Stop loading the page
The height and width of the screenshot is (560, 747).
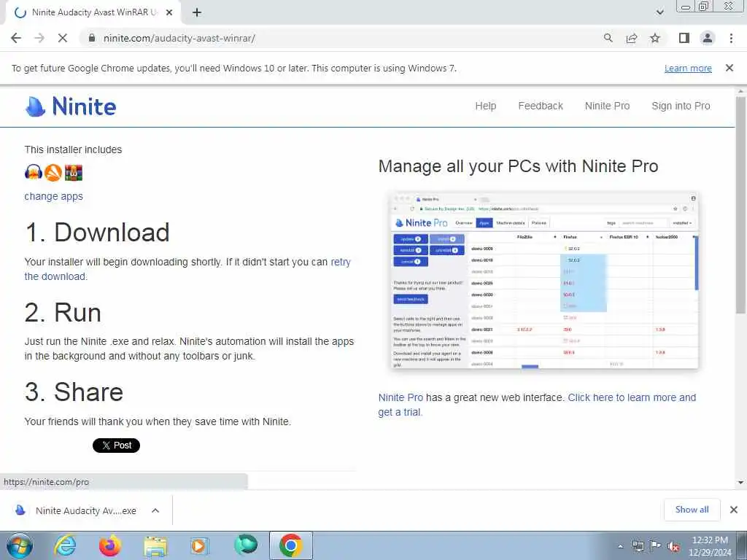tap(63, 38)
